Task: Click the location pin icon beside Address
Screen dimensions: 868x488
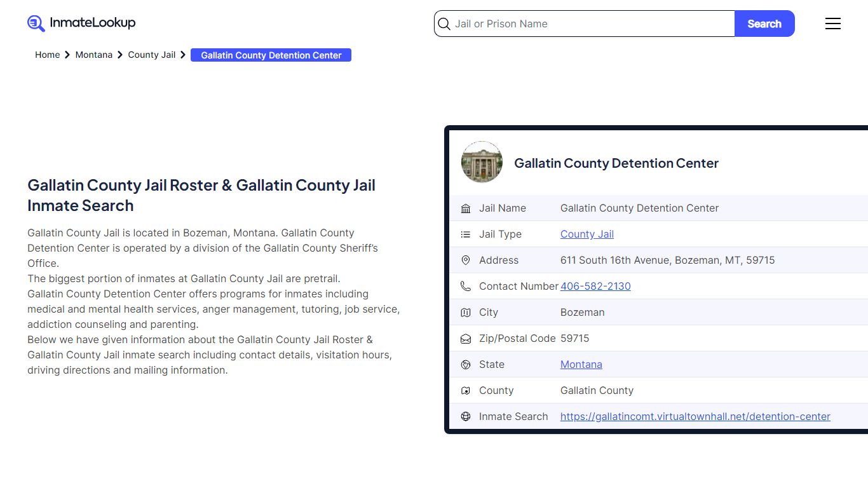Action: coord(466,261)
